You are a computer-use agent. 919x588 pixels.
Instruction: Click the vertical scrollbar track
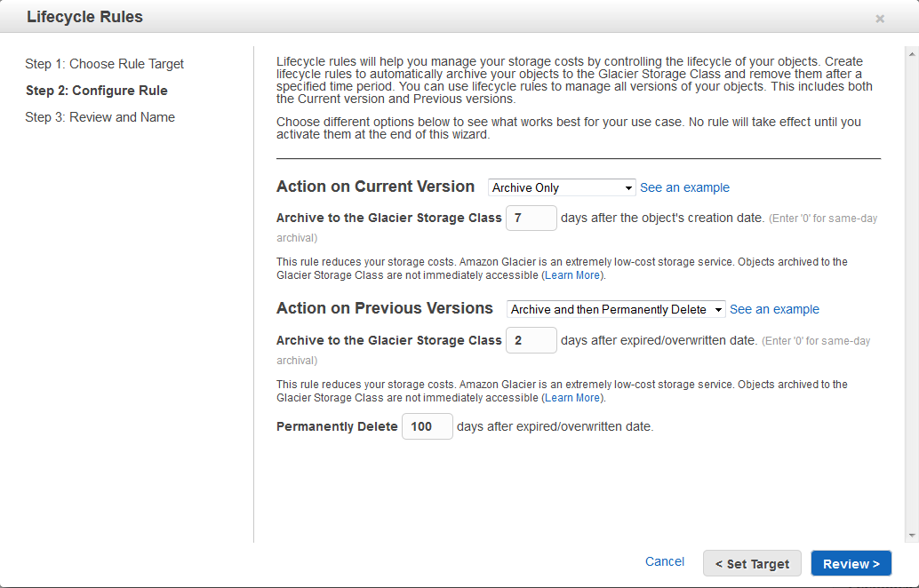tap(911, 293)
